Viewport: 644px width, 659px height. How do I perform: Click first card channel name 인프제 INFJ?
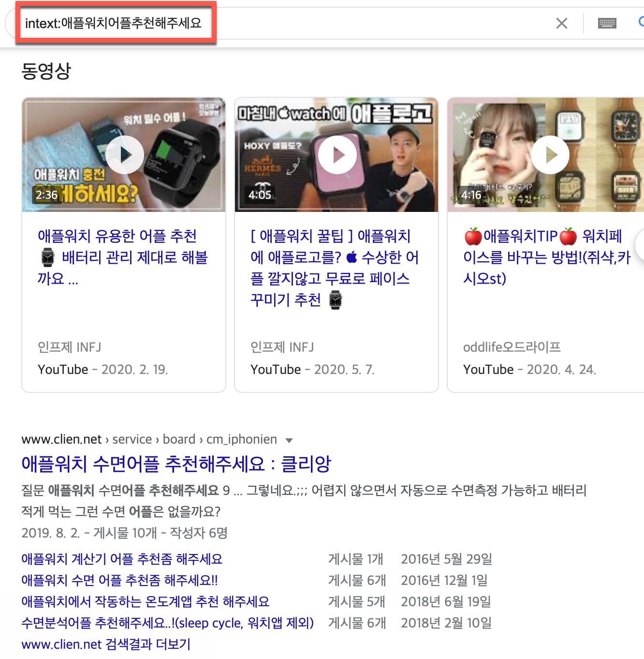coord(70,347)
